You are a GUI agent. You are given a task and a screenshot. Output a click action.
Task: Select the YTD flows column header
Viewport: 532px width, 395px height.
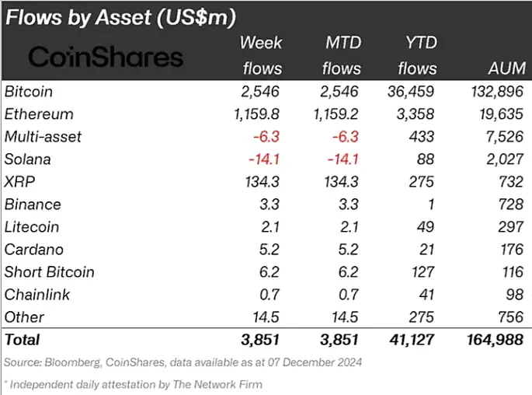[417, 55]
